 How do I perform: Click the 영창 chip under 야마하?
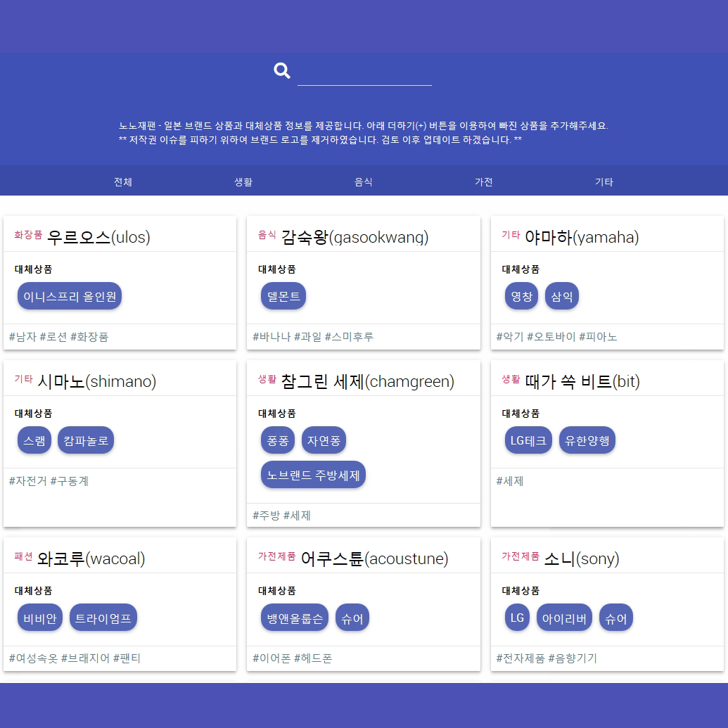[x=521, y=295]
